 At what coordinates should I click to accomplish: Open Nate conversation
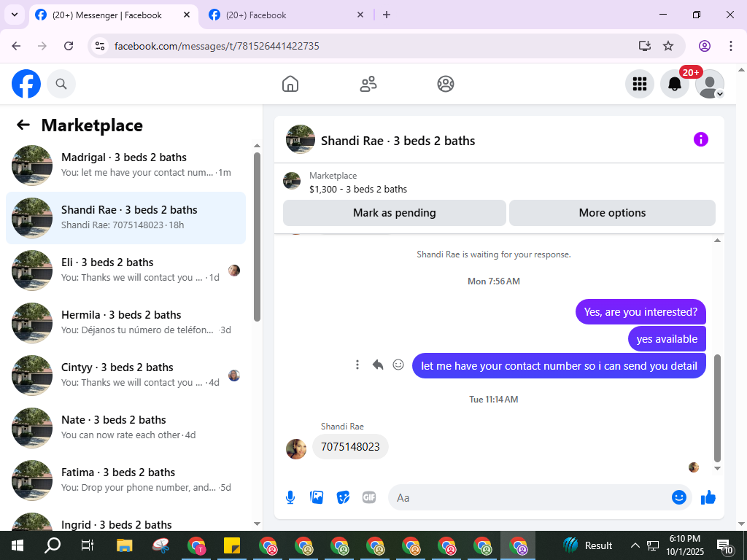tap(125, 427)
